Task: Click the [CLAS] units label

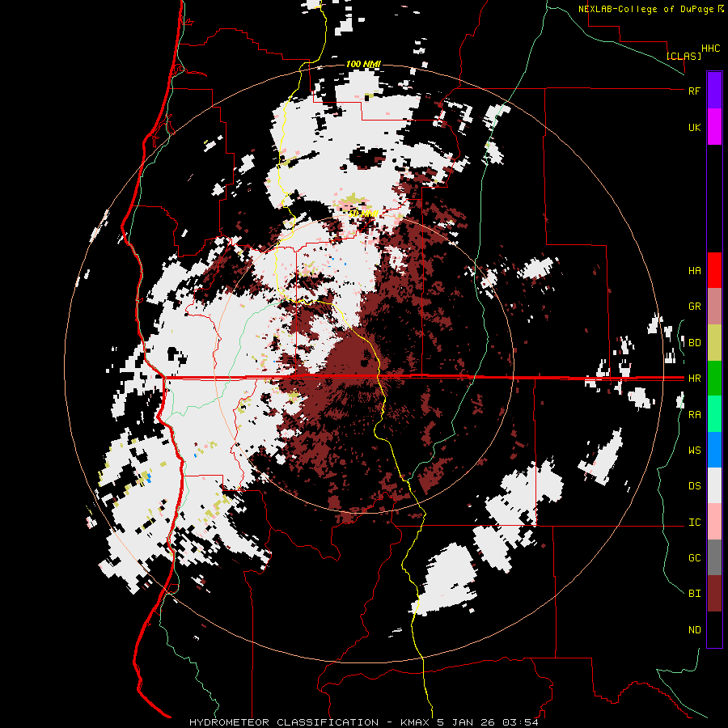Action: click(x=684, y=56)
